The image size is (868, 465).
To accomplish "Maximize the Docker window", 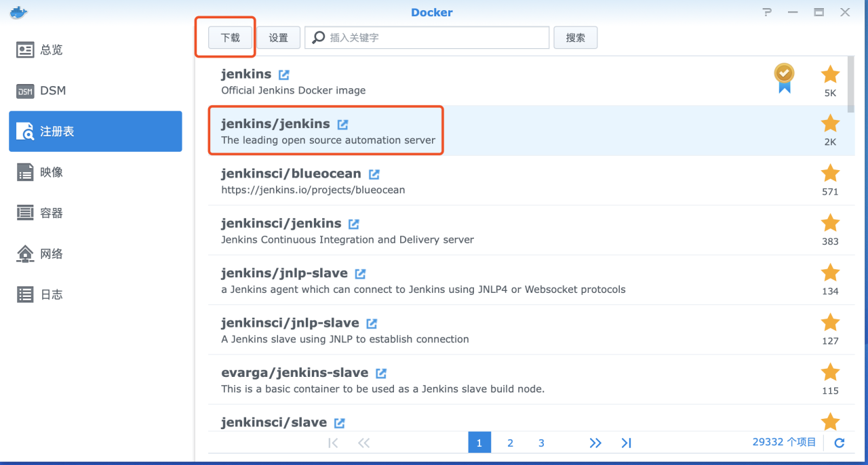I will point(818,12).
